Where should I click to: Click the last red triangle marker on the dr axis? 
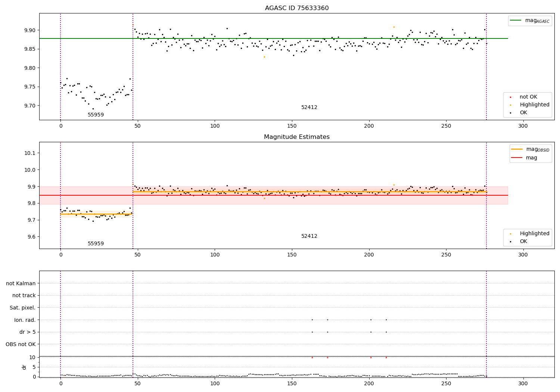(x=386, y=357)
